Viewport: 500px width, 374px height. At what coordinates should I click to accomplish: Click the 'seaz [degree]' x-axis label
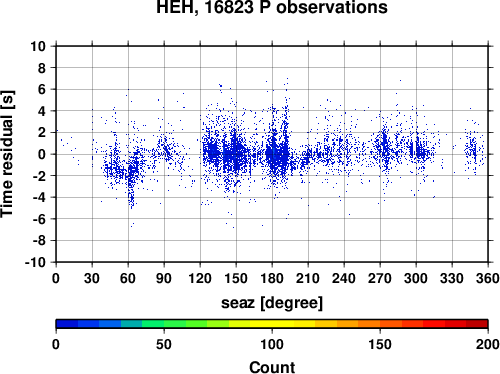[x=272, y=303]
